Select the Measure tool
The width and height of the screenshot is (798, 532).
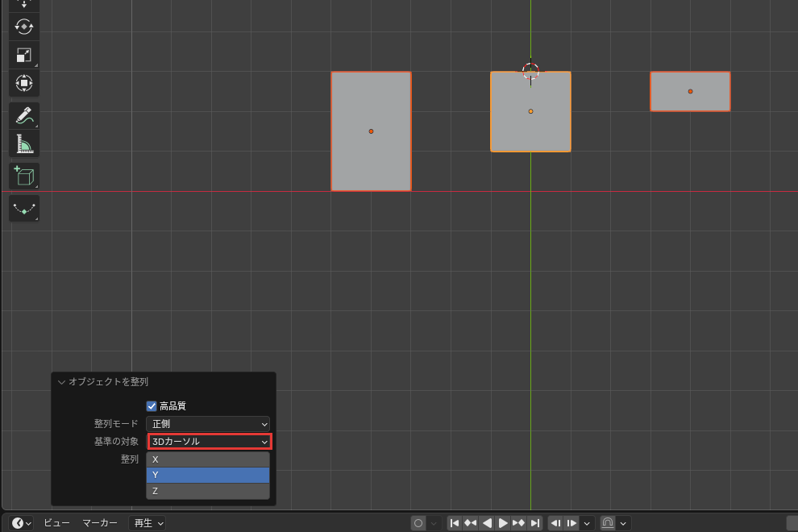coord(24,143)
